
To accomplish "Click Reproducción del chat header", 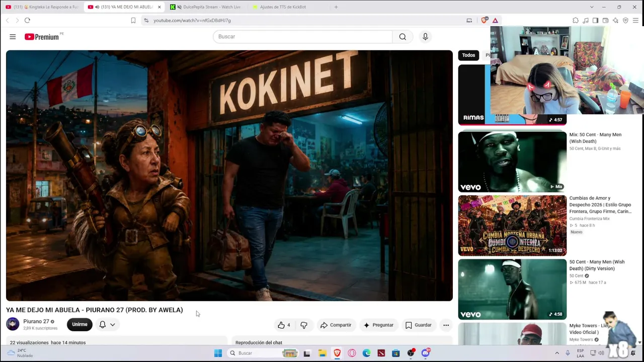I will [259, 343].
